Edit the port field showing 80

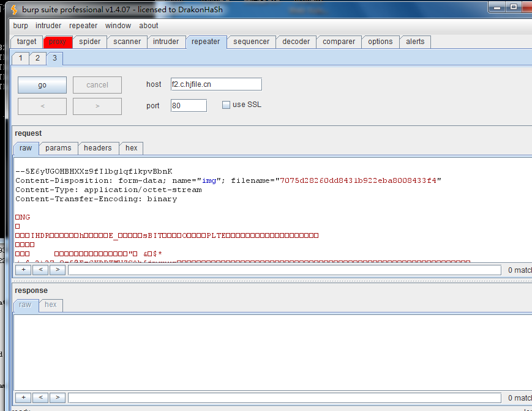point(189,106)
